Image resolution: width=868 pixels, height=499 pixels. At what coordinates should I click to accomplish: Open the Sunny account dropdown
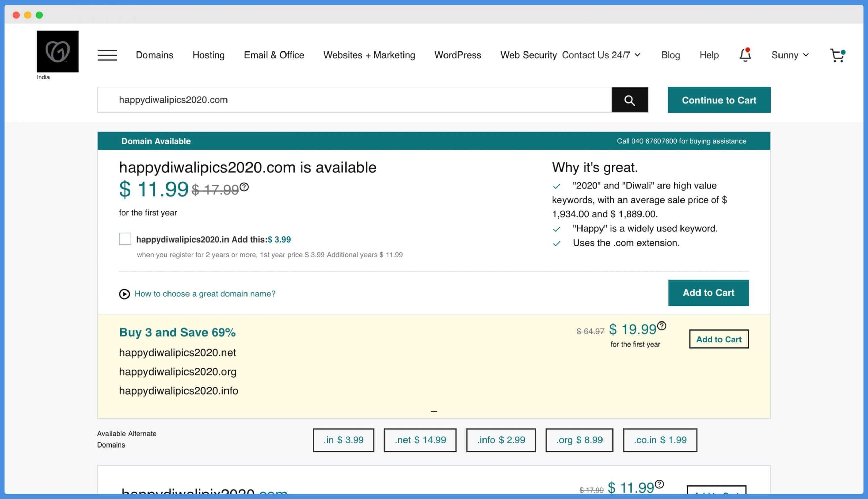pyautogui.click(x=790, y=55)
